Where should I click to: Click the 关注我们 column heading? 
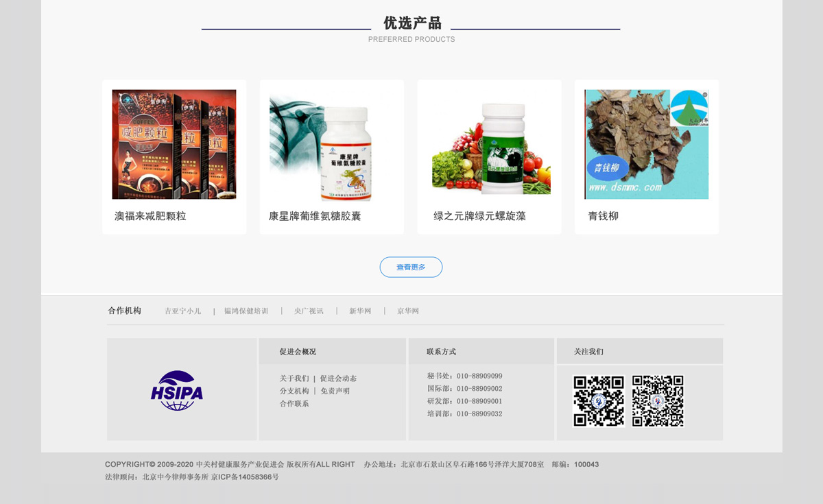[x=588, y=352]
